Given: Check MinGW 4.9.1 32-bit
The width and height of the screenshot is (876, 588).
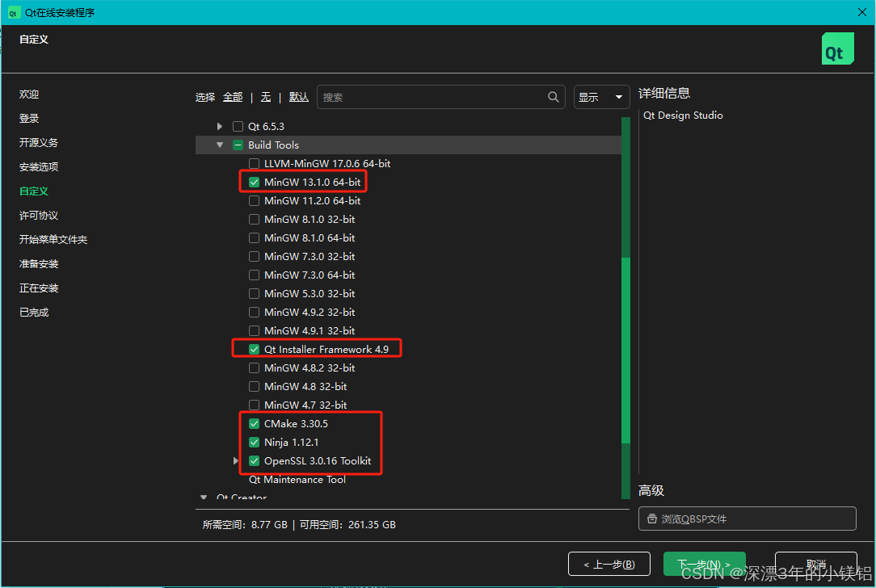Looking at the screenshot, I should (255, 330).
